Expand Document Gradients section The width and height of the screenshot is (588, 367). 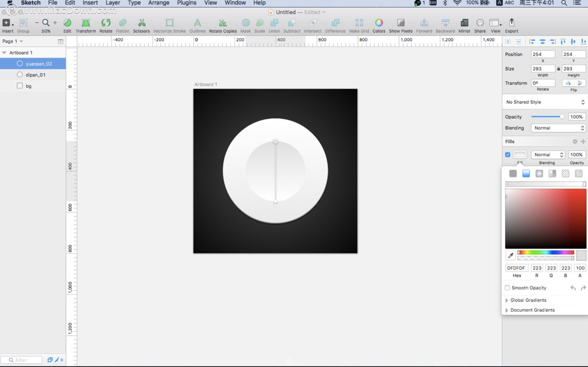click(506, 310)
